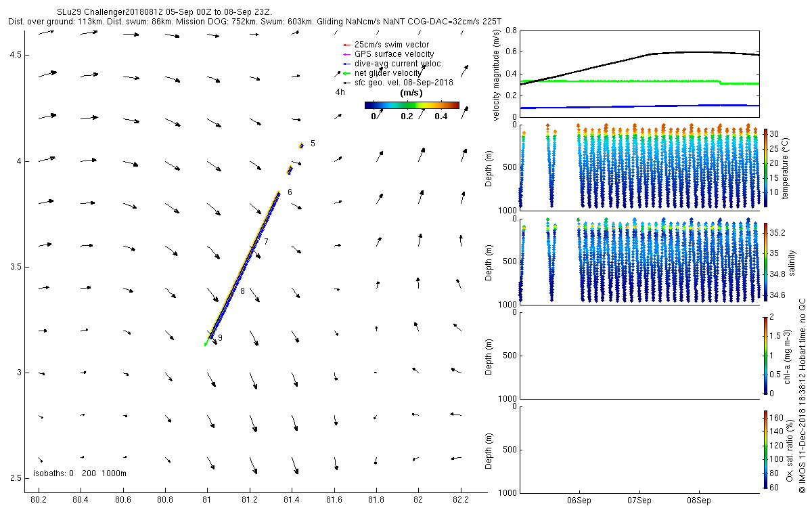This screenshot has width=812, height=508.
Task: Click track day label '8' on the map
Action: click(242, 291)
